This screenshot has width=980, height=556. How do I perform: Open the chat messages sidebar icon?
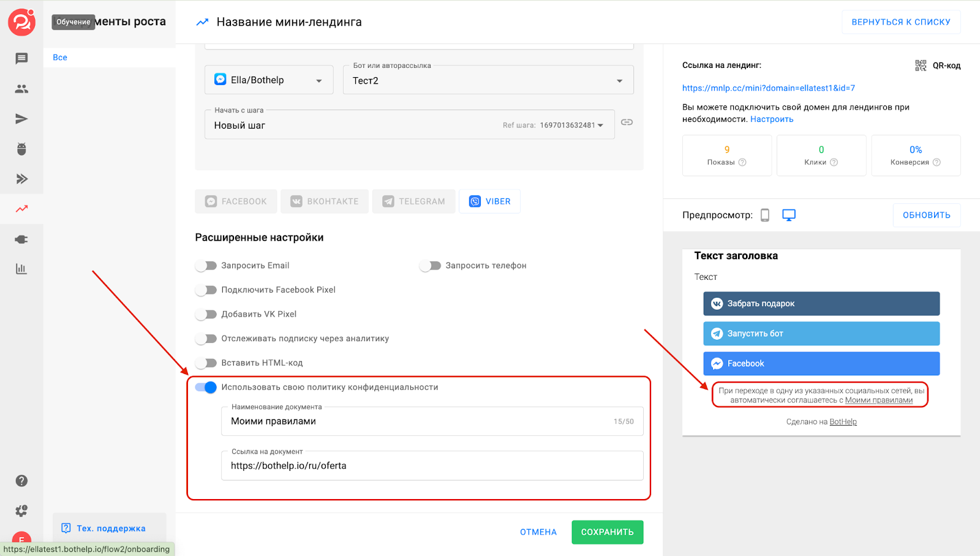(21, 59)
